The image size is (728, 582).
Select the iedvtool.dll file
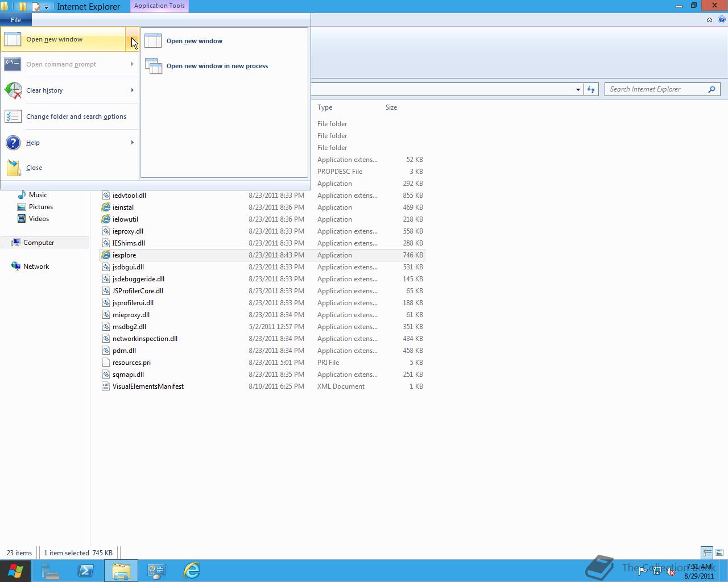pyautogui.click(x=262, y=196)
